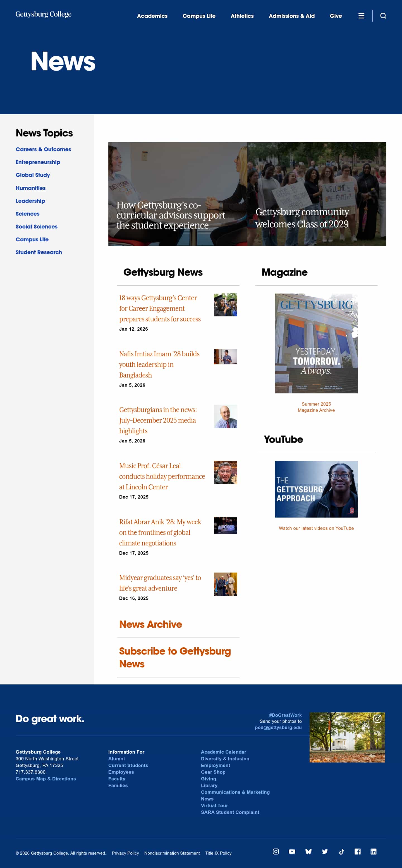Click César Leal portrait thumbnail
This screenshot has width=402, height=868.
coord(225,472)
